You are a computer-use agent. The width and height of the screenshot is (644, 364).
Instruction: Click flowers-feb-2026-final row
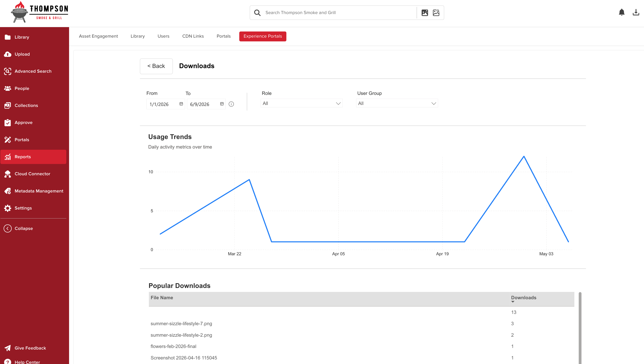[361, 347]
